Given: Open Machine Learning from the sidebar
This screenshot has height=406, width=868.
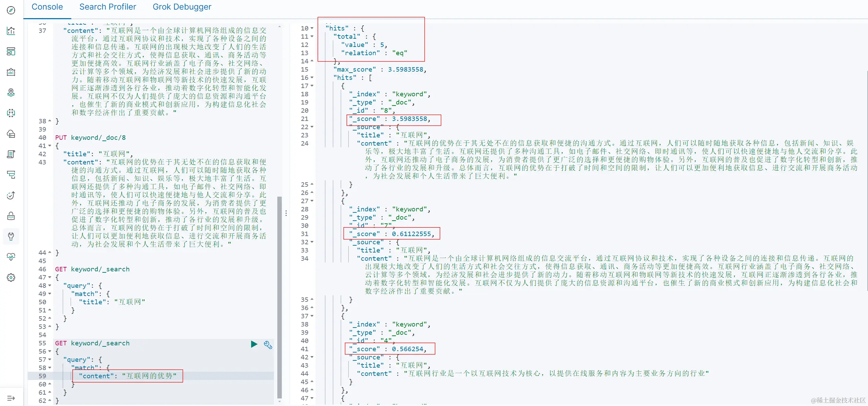Looking at the screenshot, I should (x=11, y=113).
